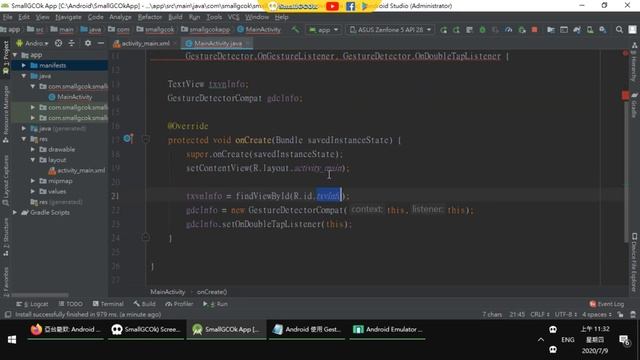640x360 pixels.
Task: Open the Windows Start button
Action: pos(12,340)
